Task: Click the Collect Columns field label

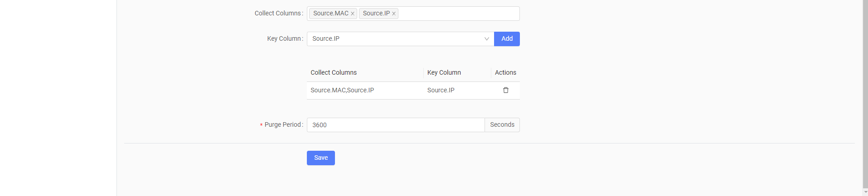Action: pyautogui.click(x=278, y=14)
